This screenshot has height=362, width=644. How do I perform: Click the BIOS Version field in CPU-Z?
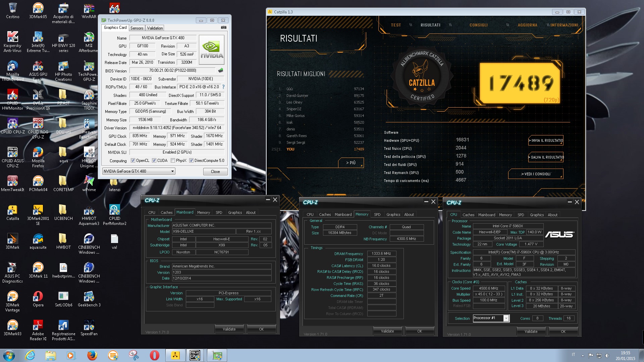tap(222, 272)
